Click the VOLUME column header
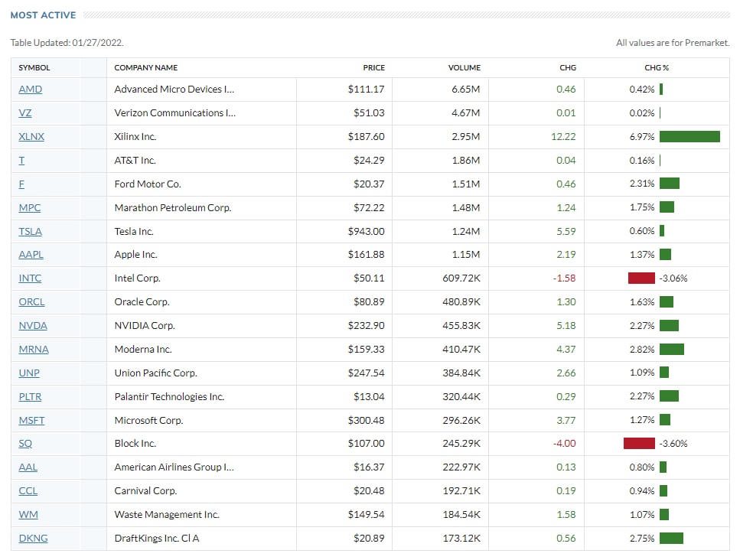This screenshot has height=560, width=740. (465, 67)
